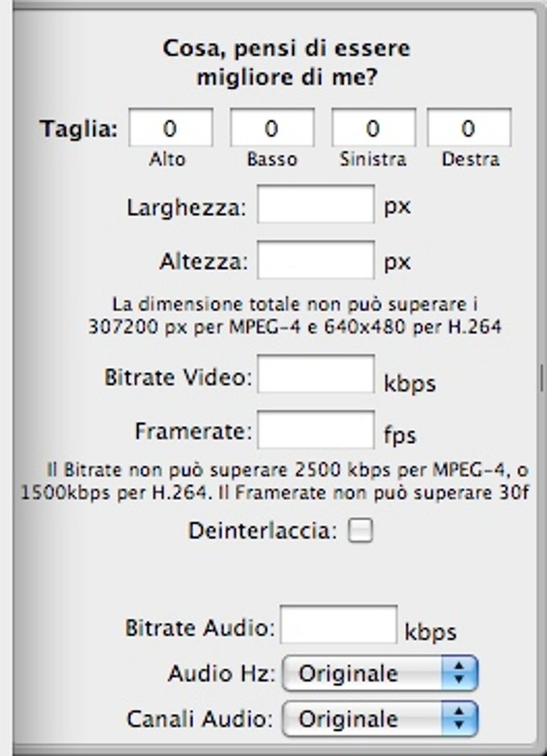Open the Audio Hz dropdown
The image size is (547, 756).
point(380,673)
